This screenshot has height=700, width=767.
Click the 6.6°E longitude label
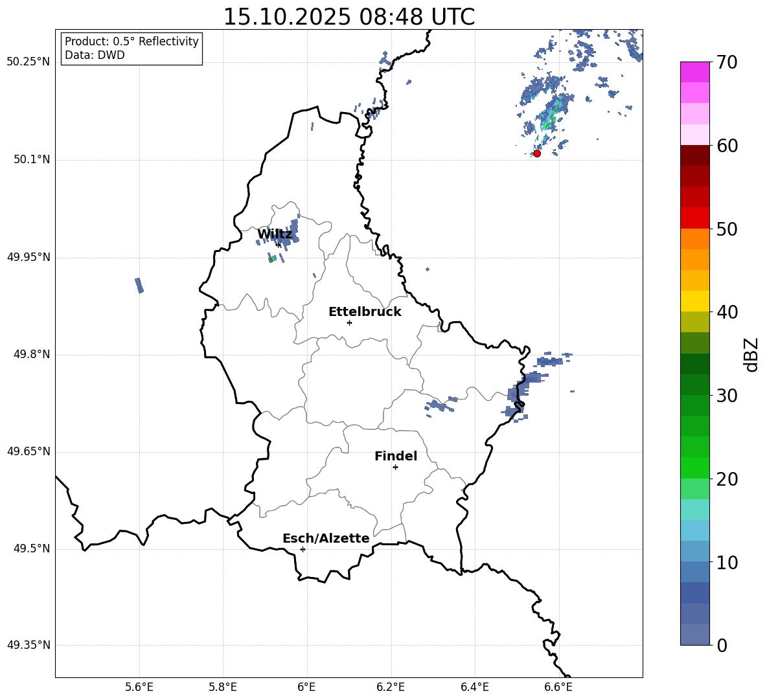[x=558, y=687]
